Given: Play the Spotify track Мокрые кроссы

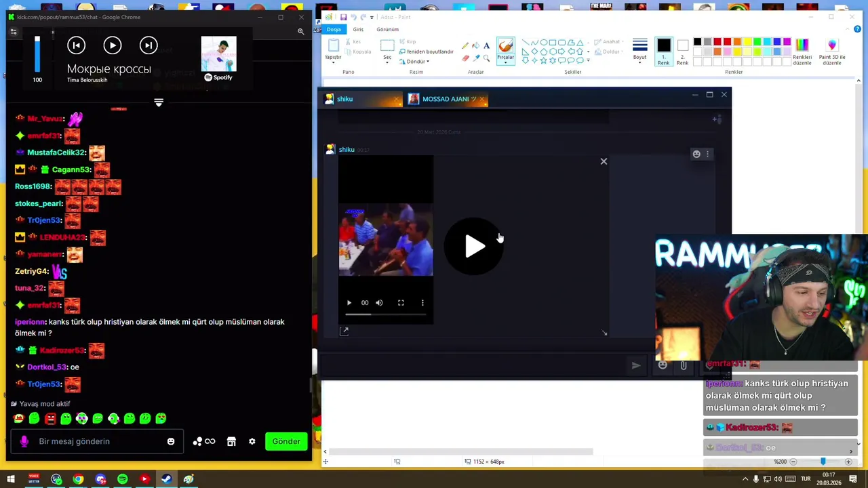Looking at the screenshot, I should pyautogui.click(x=113, y=45).
